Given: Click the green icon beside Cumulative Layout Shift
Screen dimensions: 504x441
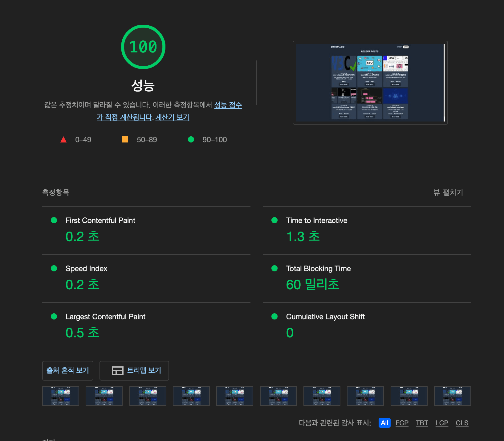Looking at the screenshot, I should (275, 316).
